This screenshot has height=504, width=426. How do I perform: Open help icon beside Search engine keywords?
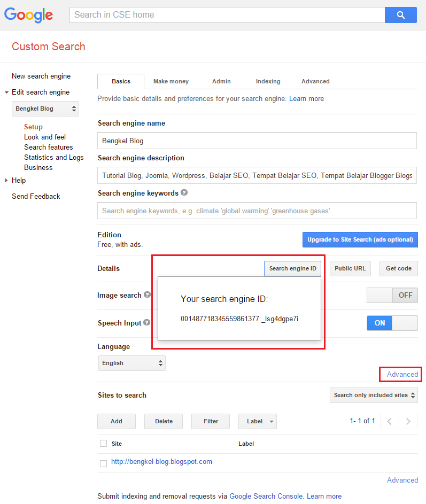tap(184, 192)
